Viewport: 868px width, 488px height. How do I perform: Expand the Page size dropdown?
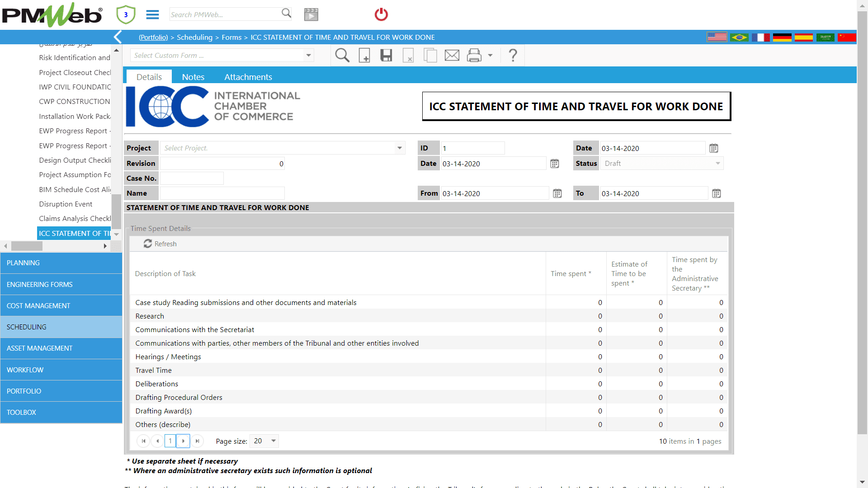pyautogui.click(x=273, y=441)
